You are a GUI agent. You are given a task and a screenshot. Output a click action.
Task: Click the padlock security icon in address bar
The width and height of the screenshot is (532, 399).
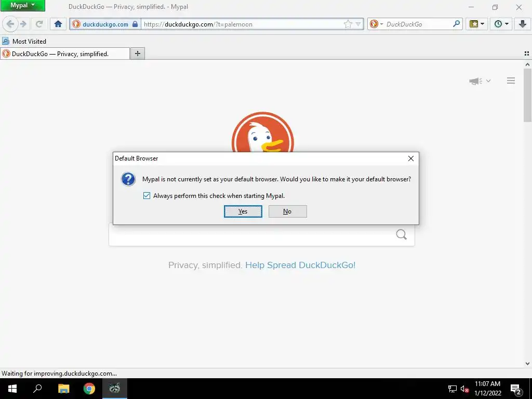click(x=135, y=24)
